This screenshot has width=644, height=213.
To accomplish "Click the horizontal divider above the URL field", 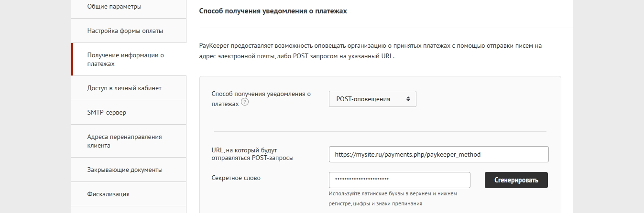I will point(380,131).
